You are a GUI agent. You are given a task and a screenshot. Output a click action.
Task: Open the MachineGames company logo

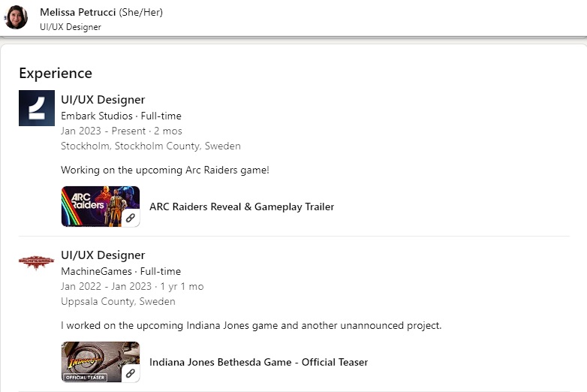click(37, 261)
